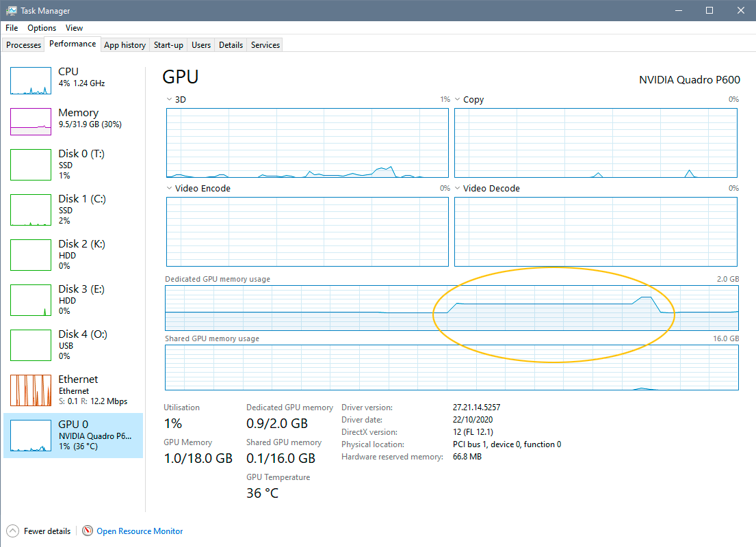Click the driver version value 27.21.14.5257
This screenshot has width=756, height=547.
click(476, 408)
